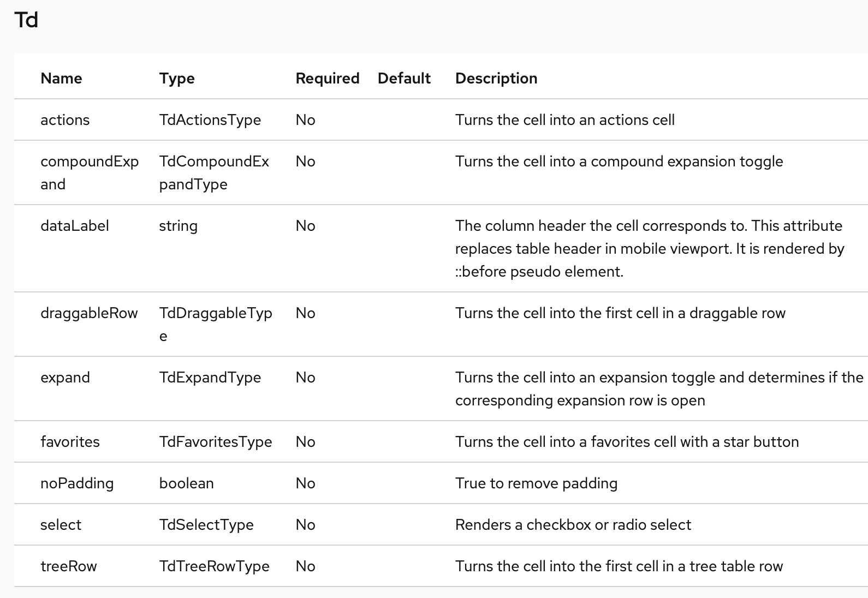Click the Type column header

[x=177, y=78]
